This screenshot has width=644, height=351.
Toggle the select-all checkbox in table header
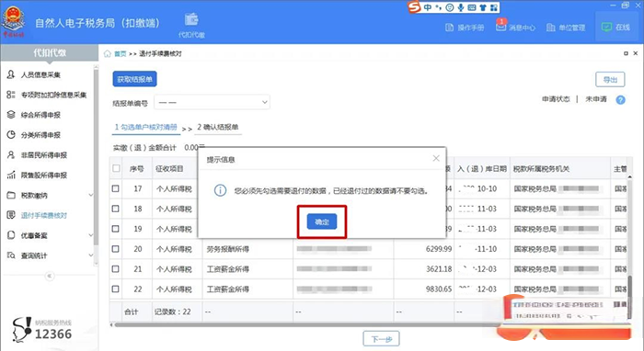(x=116, y=168)
